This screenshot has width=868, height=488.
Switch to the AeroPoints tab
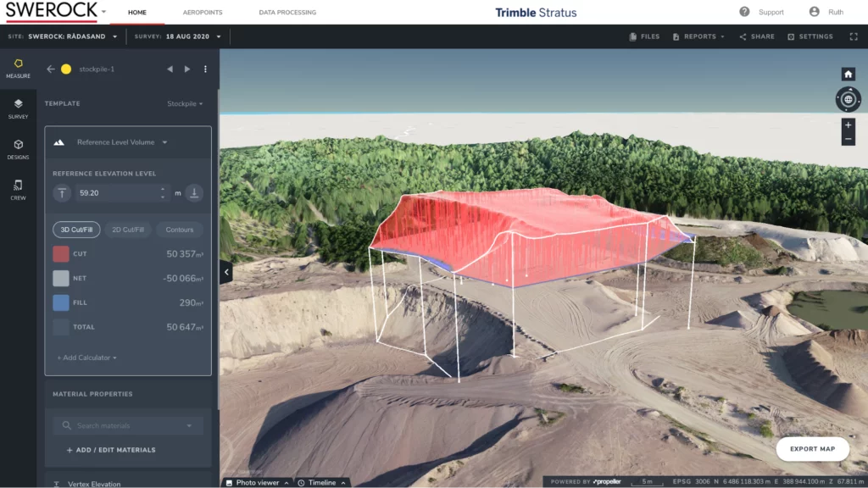pos(203,13)
